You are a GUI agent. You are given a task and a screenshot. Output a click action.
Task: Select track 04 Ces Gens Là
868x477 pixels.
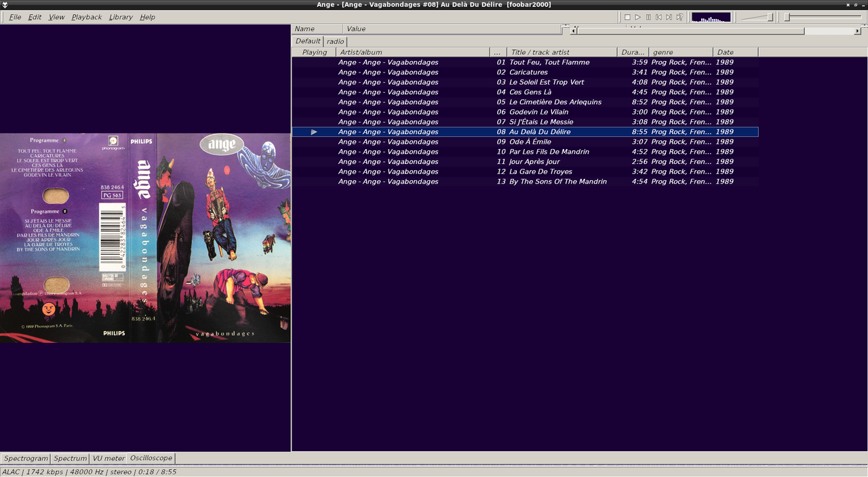coord(525,92)
